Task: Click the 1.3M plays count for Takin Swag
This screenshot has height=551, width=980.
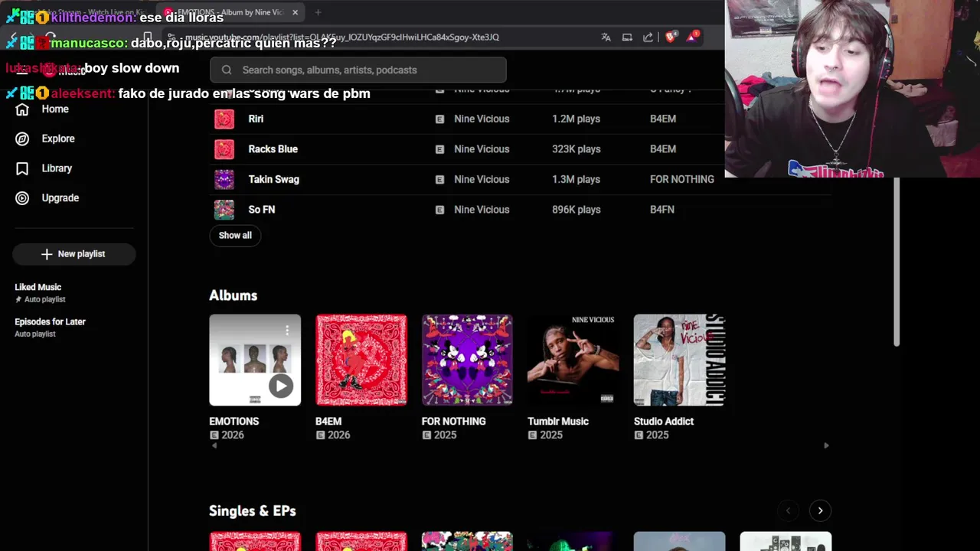Action: [576, 179]
